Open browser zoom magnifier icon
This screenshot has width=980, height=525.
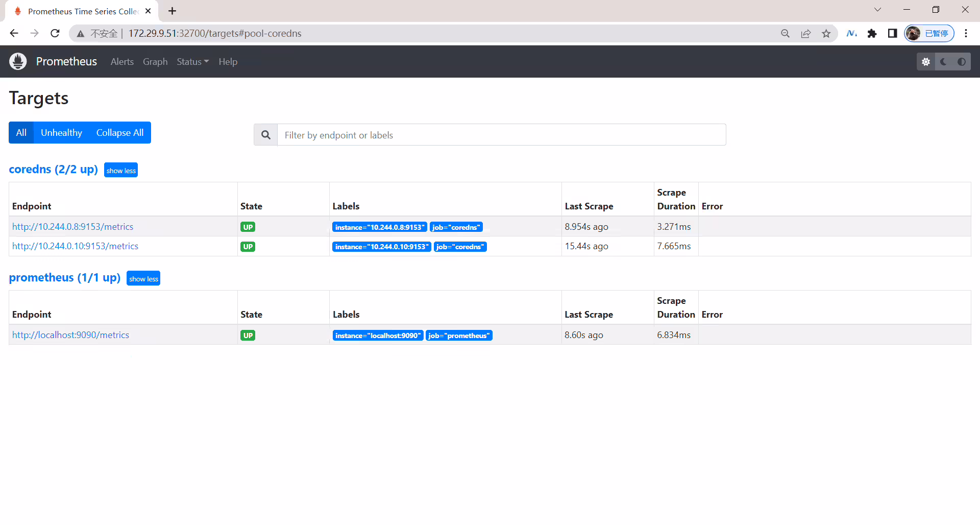click(x=785, y=33)
